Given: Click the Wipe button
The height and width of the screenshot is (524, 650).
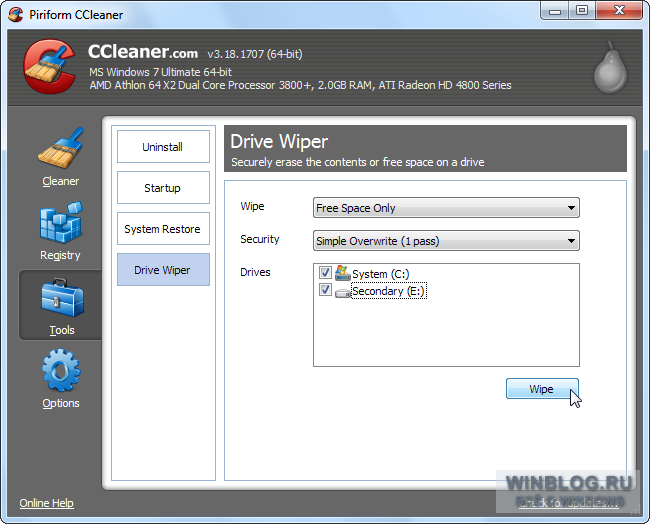Looking at the screenshot, I should 542,389.
